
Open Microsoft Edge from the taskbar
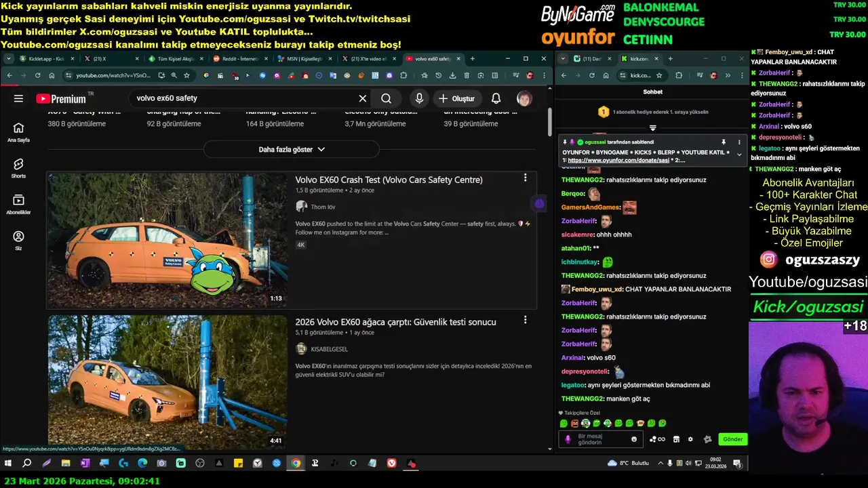(x=142, y=464)
